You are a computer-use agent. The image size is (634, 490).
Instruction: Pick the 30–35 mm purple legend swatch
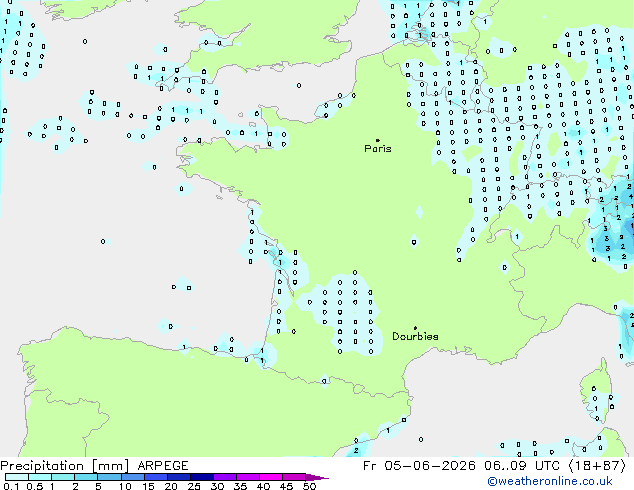(x=224, y=477)
